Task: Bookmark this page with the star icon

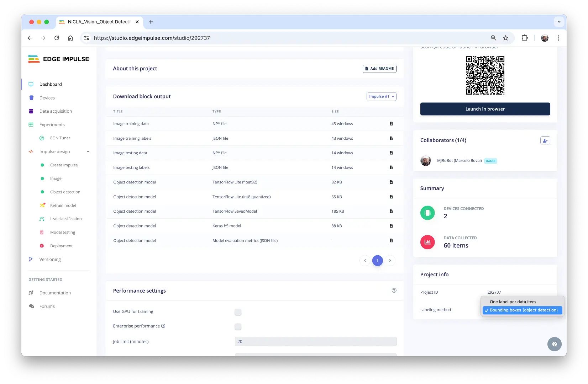Action: point(505,38)
